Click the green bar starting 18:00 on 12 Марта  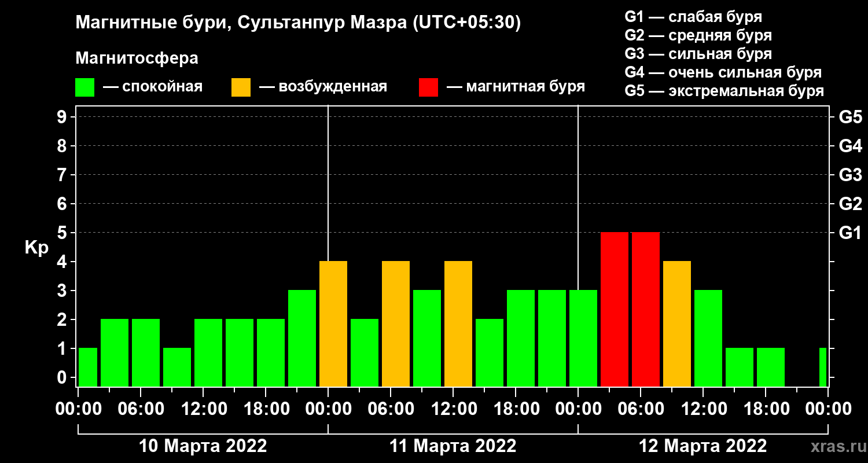771,367
